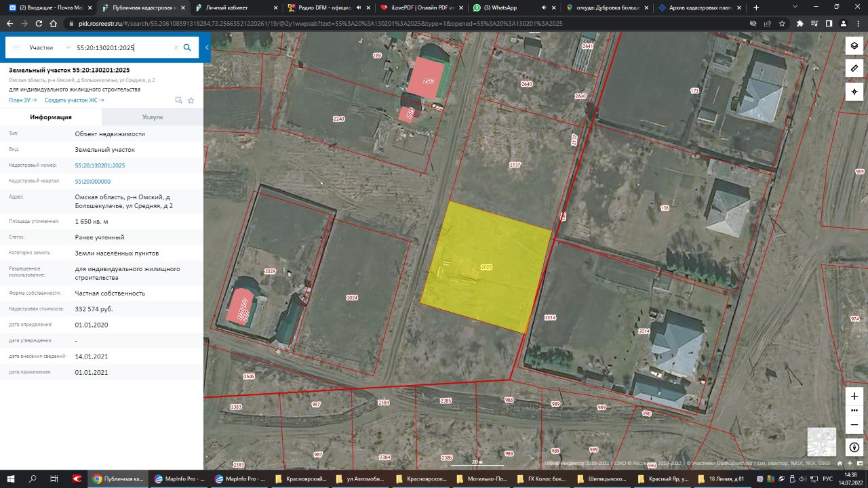Click Создать участок ЖС link
Viewport: 868px width, 488px height.
[x=74, y=100]
